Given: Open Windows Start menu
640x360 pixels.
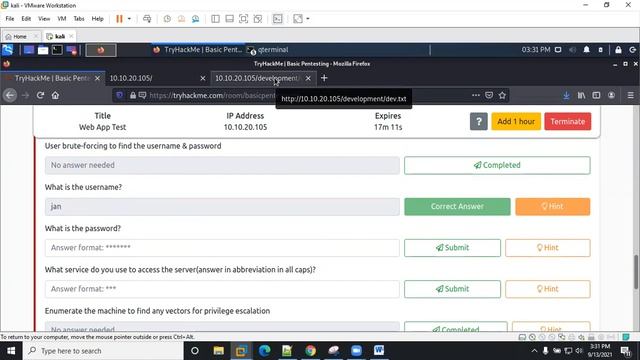Looking at the screenshot, I should 11,351.
